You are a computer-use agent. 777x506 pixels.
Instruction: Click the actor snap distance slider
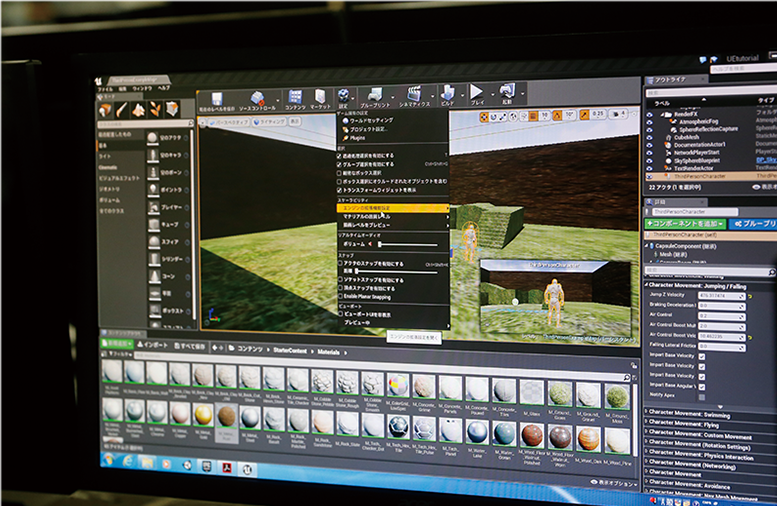coord(396,272)
